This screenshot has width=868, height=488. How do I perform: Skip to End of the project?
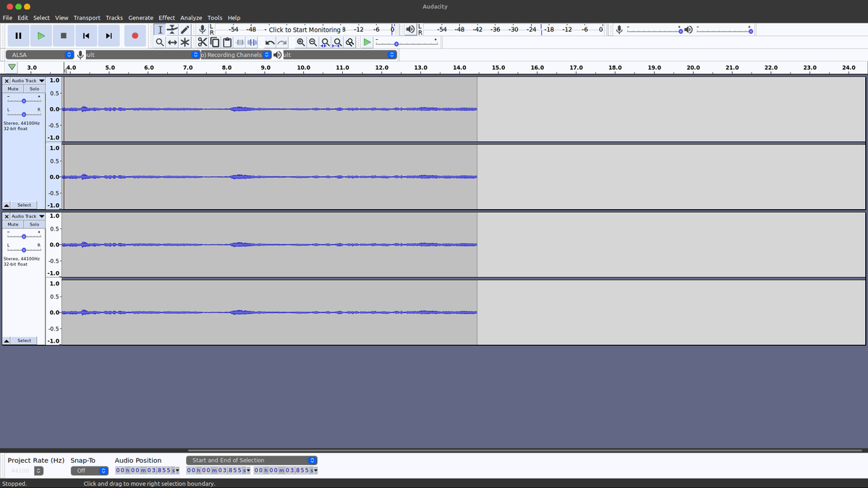click(109, 35)
